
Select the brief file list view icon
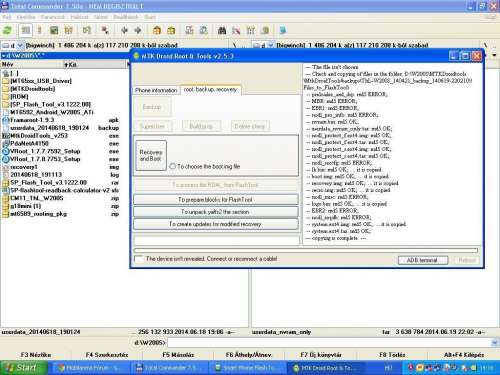pos(26,31)
